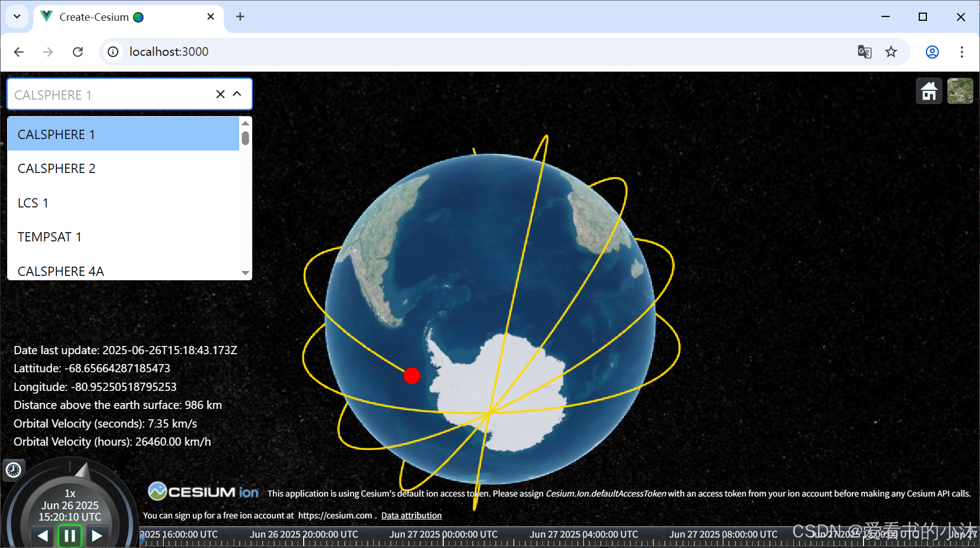Screen dimensions: 980x548
Task: Click the Lattitude value text
Action: [92, 368]
